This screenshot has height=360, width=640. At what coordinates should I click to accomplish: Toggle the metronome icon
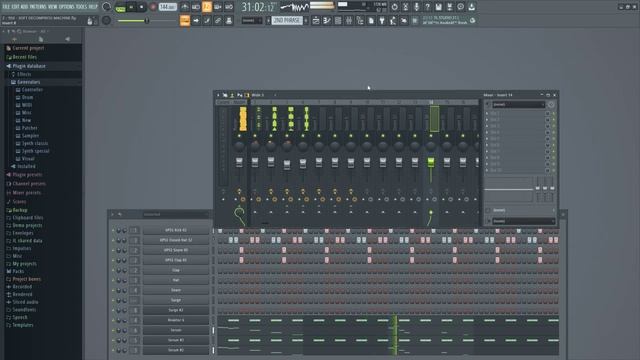pos(185,7)
